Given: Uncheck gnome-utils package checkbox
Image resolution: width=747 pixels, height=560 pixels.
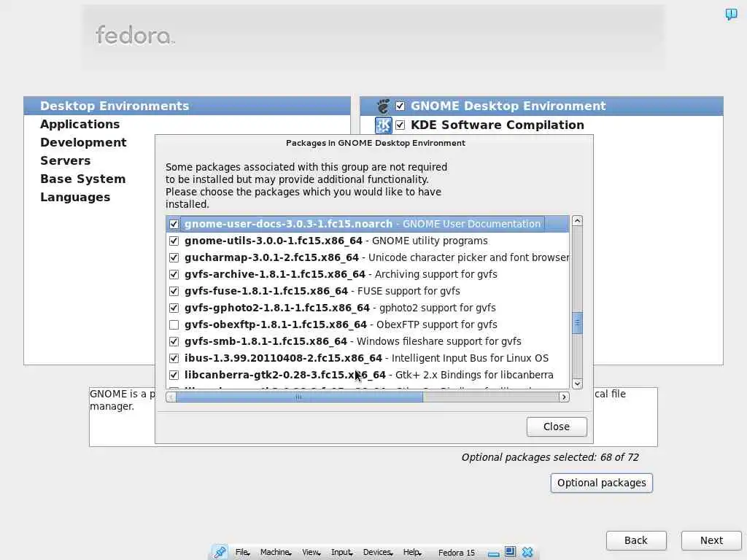Looking at the screenshot, I should click(x=174, y=241).
